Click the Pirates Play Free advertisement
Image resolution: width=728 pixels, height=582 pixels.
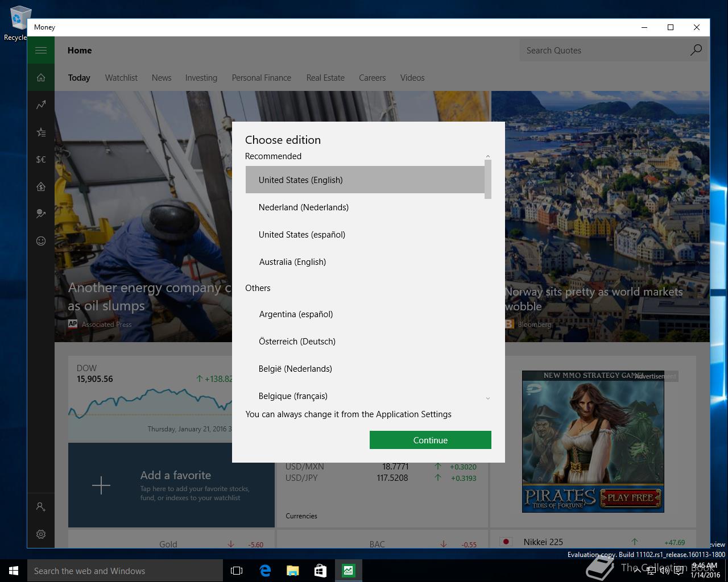point(593,442)
